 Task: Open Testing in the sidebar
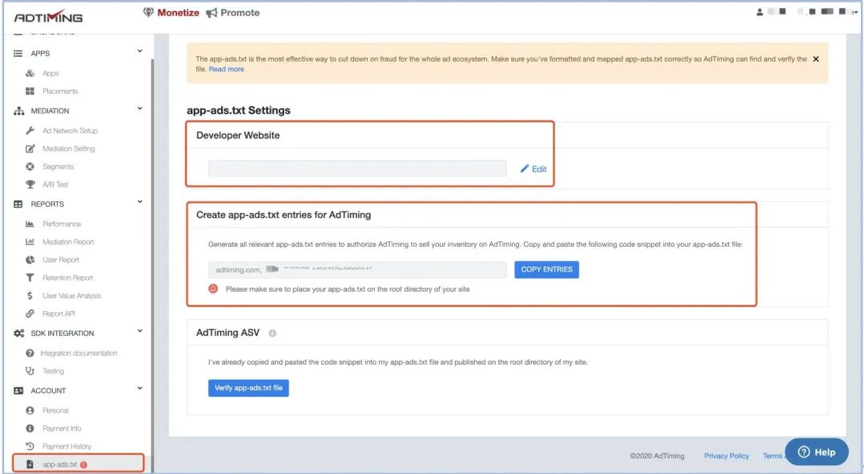(53, 371)
